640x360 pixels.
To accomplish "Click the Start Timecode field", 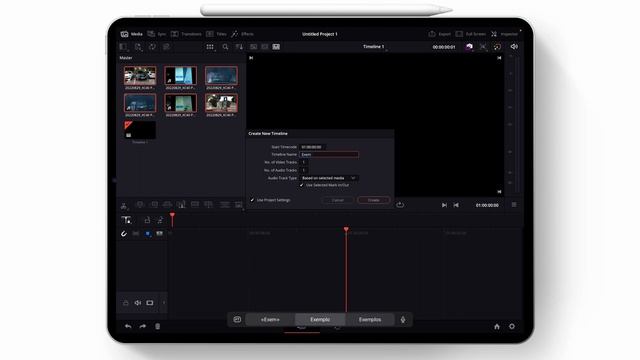I will coord(313,147).
